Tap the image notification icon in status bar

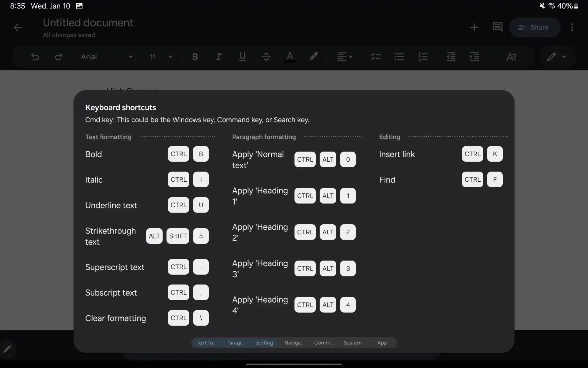pyautogui.click(x=79, y=6)
